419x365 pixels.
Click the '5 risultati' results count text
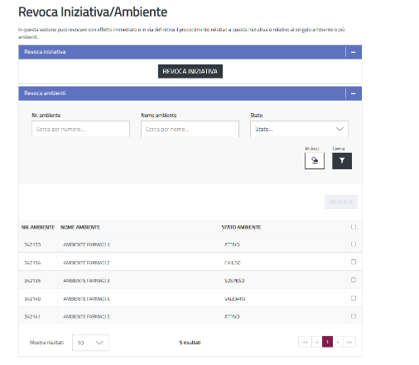(190, 342)
